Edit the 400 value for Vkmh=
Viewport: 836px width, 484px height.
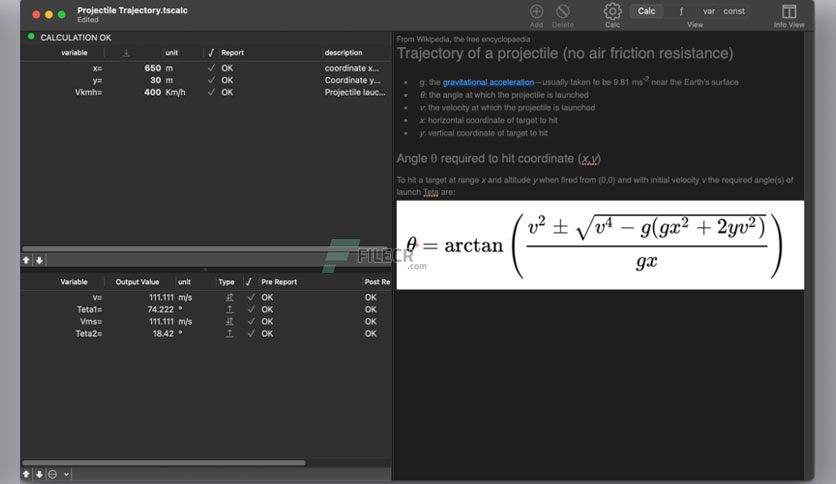(152, 92)
